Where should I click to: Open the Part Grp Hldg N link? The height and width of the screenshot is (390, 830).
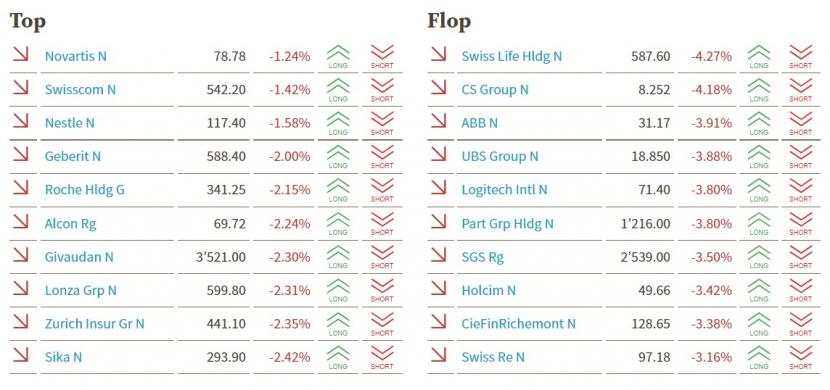pos(507,224)
